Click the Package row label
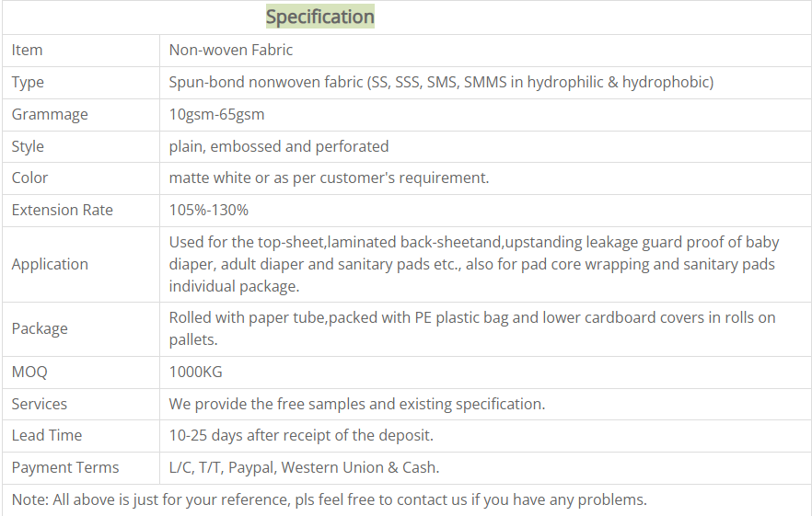Viewport: 812px width, 516px height. [x=40, y=328]
